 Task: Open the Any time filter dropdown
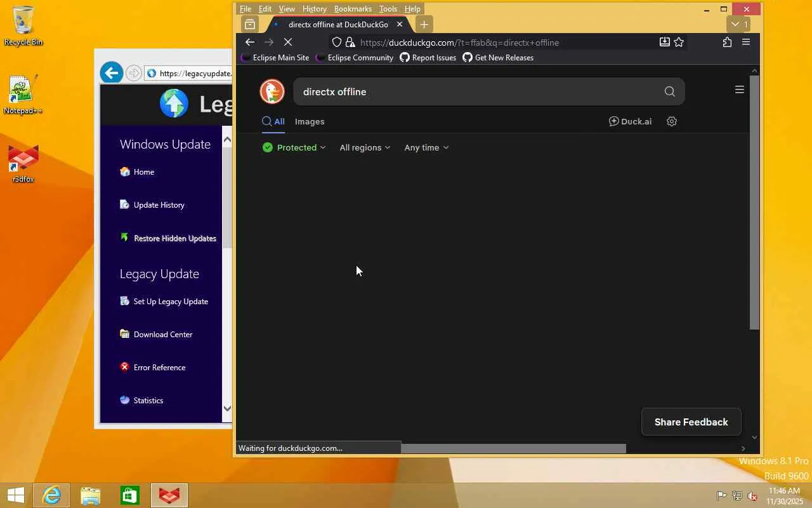click(x=426, y=147)
